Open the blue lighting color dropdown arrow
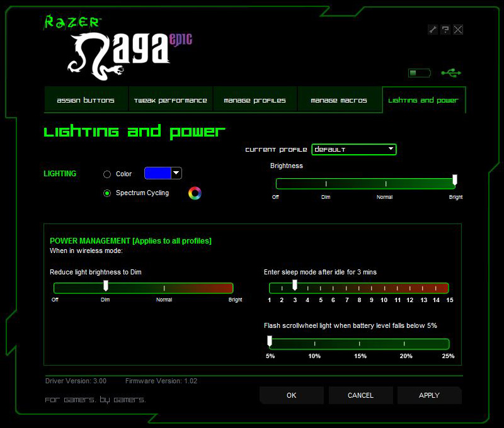 pos(176,173)
